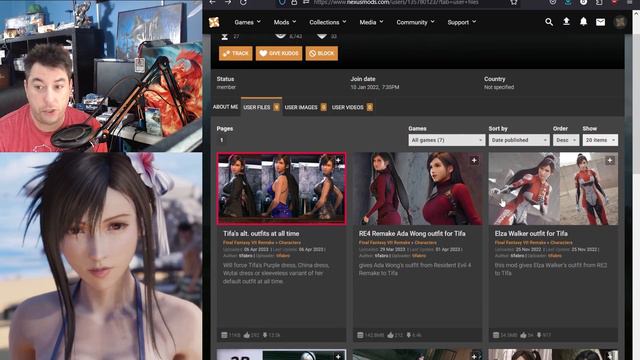This screenshot has width=640, height=360.
Task: Switch to the User Images tab
Action: coord(305,107)
